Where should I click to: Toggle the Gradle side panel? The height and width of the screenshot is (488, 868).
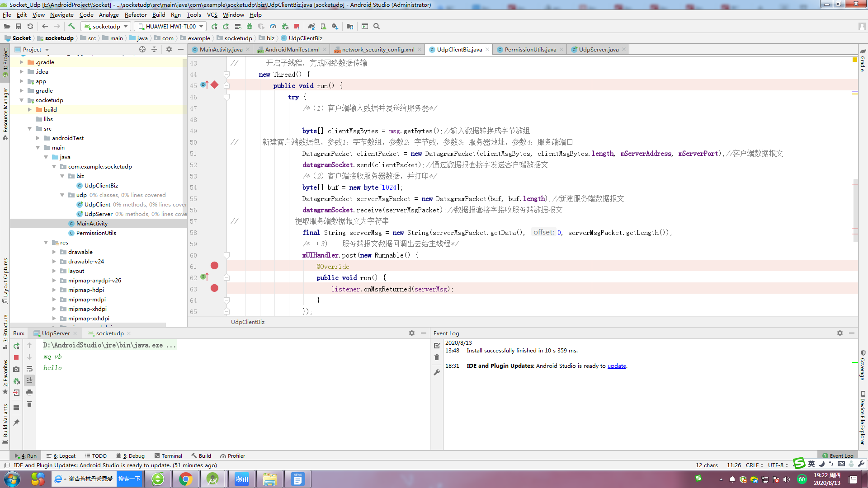click(x=863, y=60)
